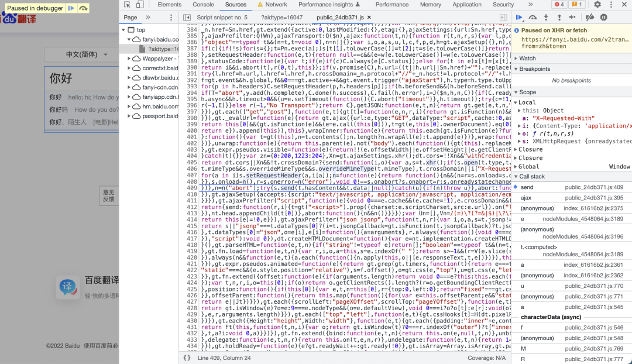The width and height of the screenshot is (632, 364).
Task: Expand dlswbr.baidu tree node
Action: [x=129, y=78]
